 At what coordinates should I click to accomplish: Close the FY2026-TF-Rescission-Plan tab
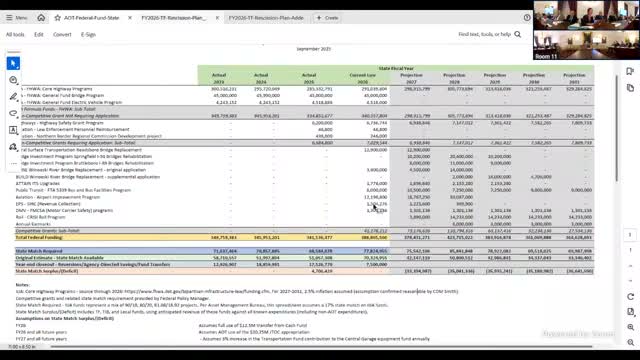217,18
